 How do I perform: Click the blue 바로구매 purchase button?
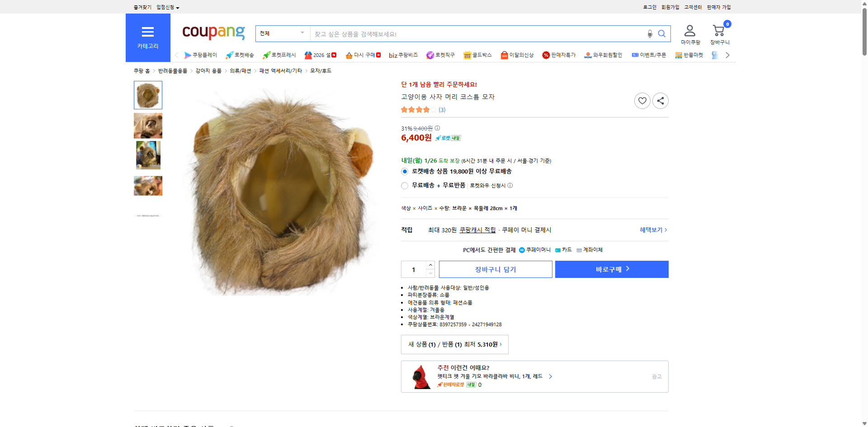pyautogui.click(x=611, y=269)
